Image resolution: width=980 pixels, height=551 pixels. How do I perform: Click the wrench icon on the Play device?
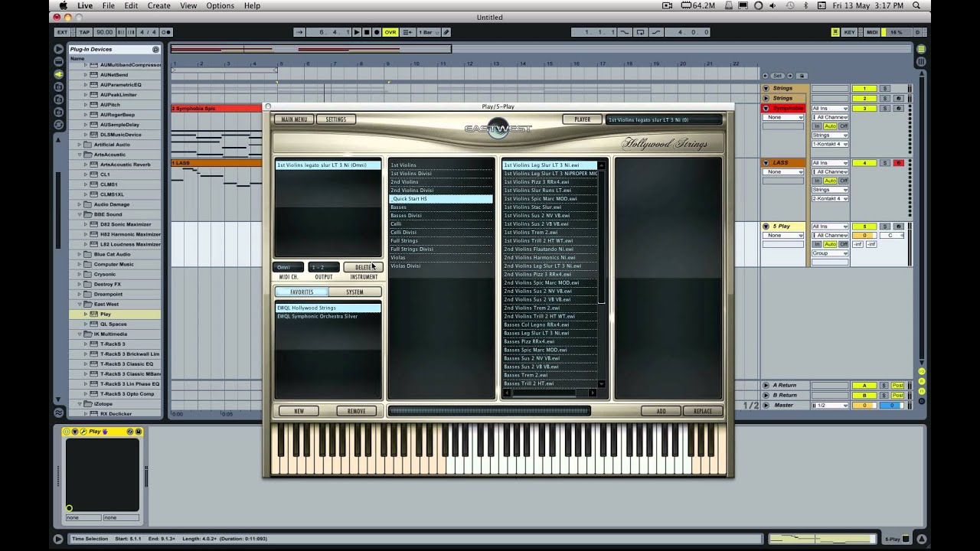(83, 432)
